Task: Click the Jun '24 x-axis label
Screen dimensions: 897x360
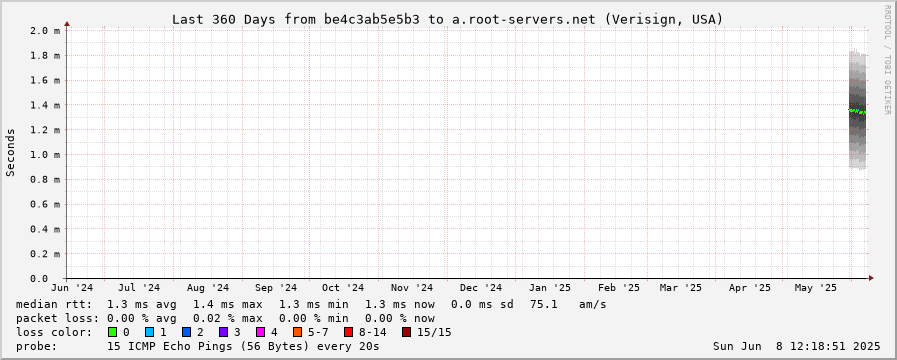Action: 72,288
